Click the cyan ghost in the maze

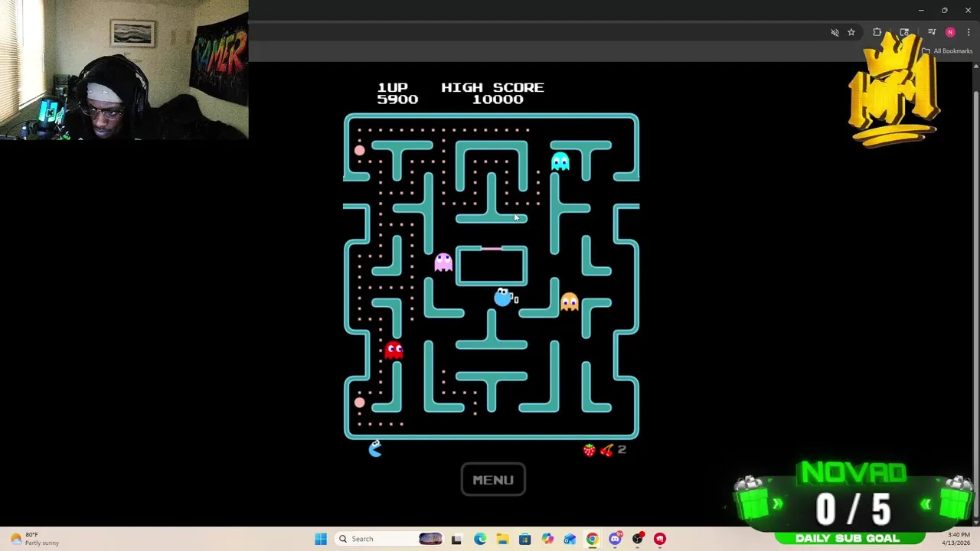tap(560, 161)
